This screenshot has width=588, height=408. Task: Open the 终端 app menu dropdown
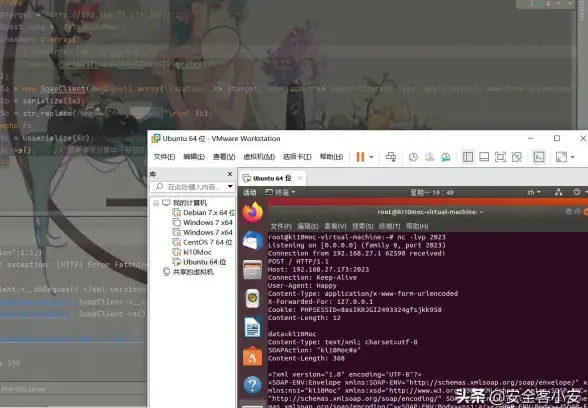[280, 192]
